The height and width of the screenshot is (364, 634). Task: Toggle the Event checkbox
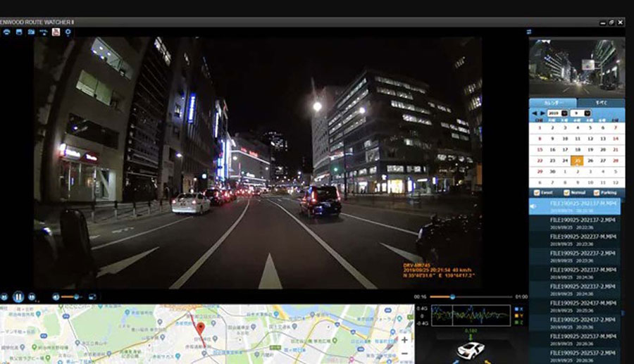pos(537,193)
